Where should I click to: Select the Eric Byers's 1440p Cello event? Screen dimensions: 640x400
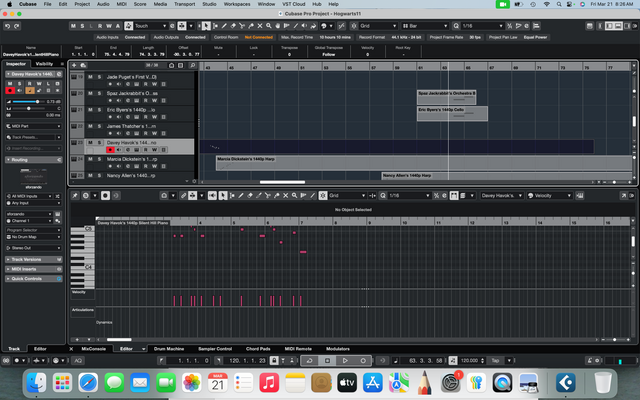(x=452, y=113)
